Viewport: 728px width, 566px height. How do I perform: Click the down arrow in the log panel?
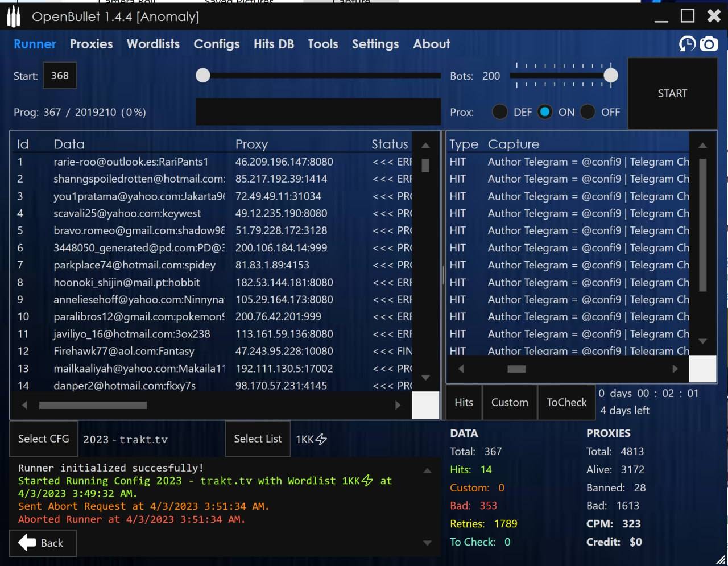(427, 543)
